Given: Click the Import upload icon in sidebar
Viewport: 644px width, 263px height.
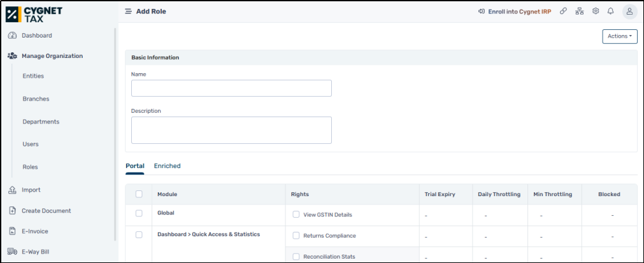Looking at the screenshot, I should pos(12,190).
